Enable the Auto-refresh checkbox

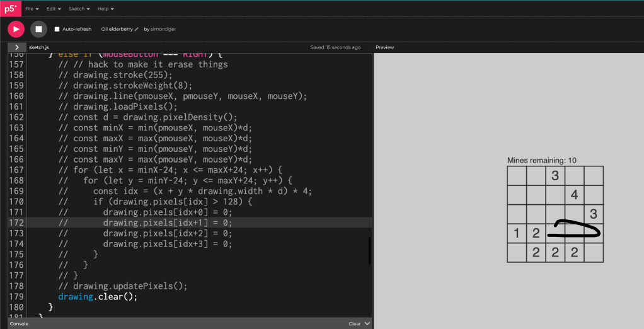point(57,29)
